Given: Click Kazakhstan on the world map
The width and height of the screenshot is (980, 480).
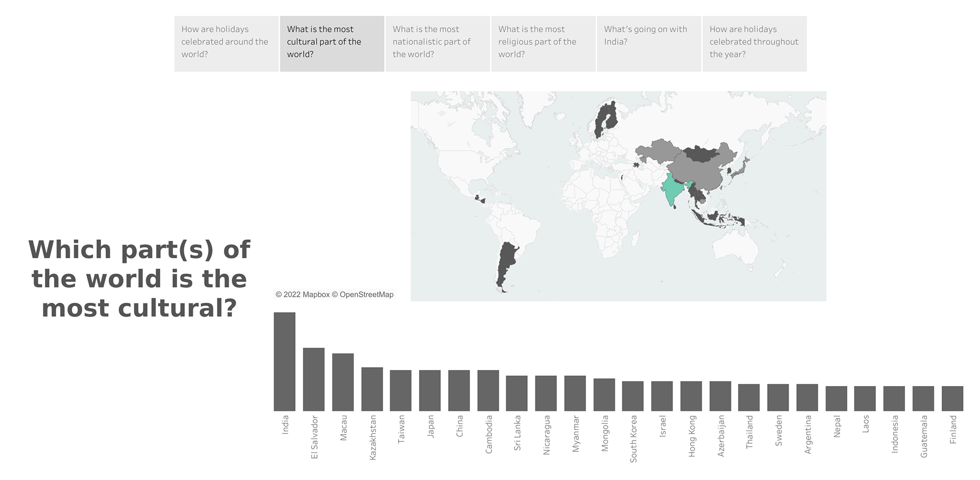Looking at the screenshot, I should [x=657, y=151].
